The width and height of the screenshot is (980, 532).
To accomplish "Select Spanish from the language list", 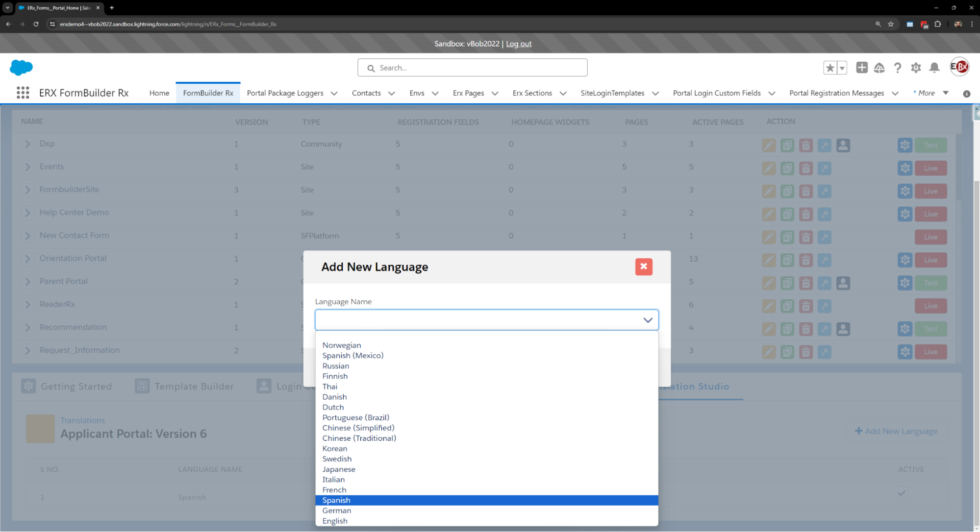I will click(x=336, y=500).
